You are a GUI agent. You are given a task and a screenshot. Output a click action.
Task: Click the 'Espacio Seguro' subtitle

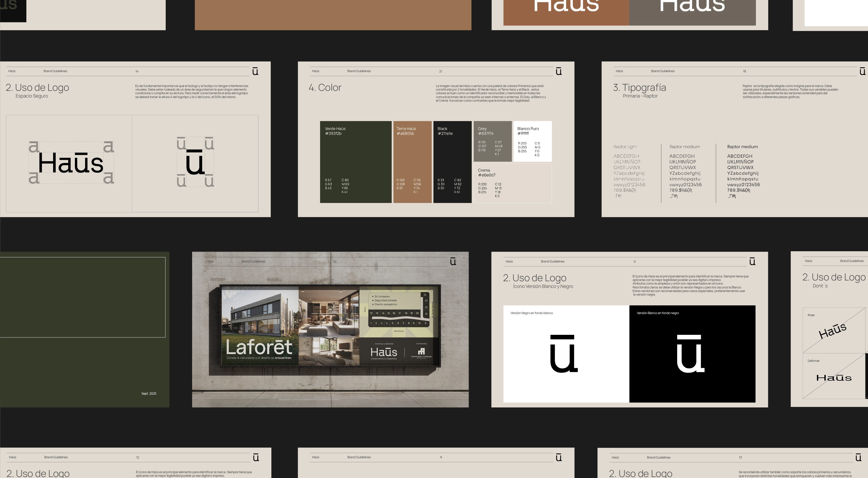pyautogui.click(x=32, y=96)
